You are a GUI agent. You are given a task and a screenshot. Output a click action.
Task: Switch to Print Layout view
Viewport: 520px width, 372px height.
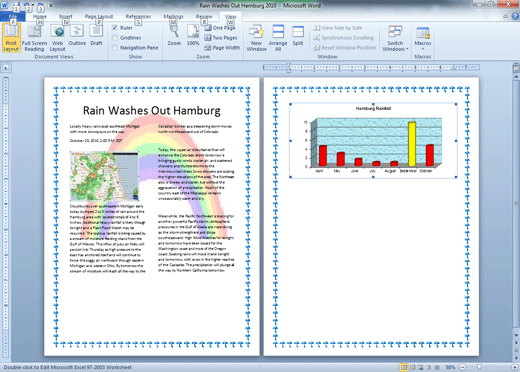(x=11, y=38)
